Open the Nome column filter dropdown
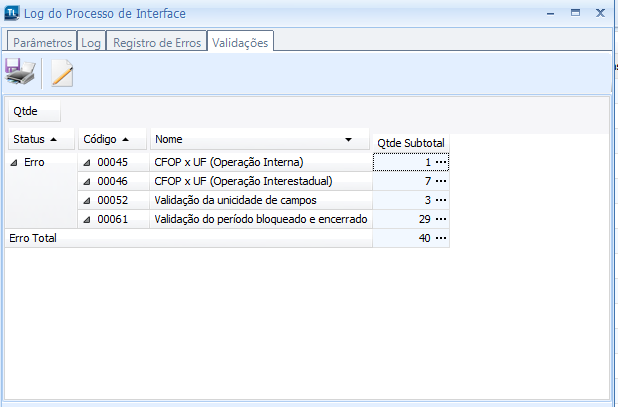The image size is (618, 407). click(x=349, y=139)
